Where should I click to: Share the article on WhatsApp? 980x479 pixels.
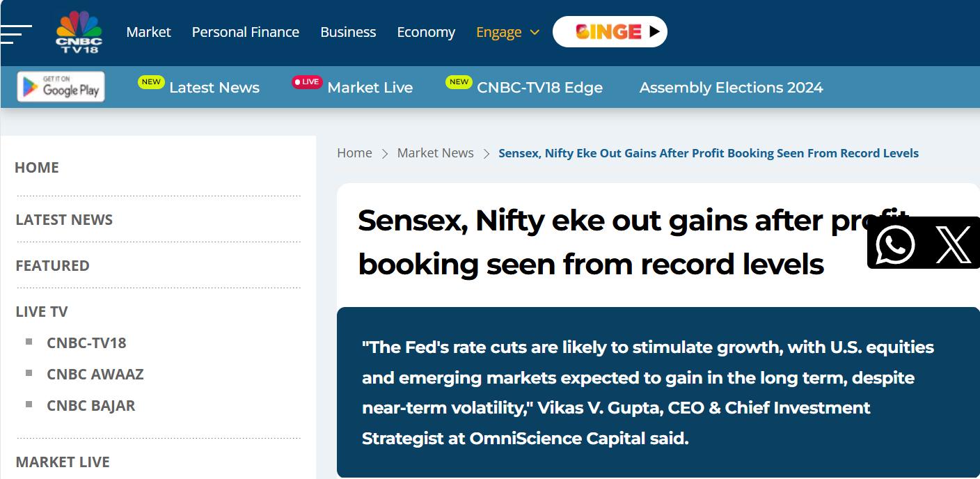(x=895, y=243)
